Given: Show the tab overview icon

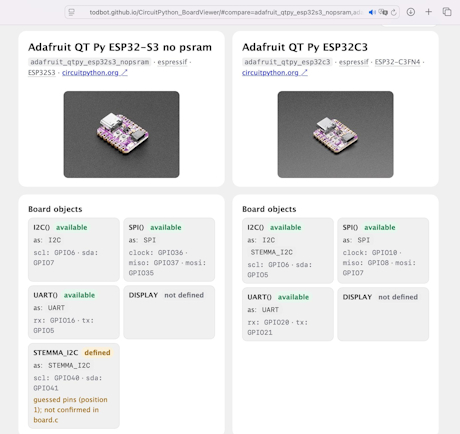Looking at the screenshot, I should click(x=447, y=12).
